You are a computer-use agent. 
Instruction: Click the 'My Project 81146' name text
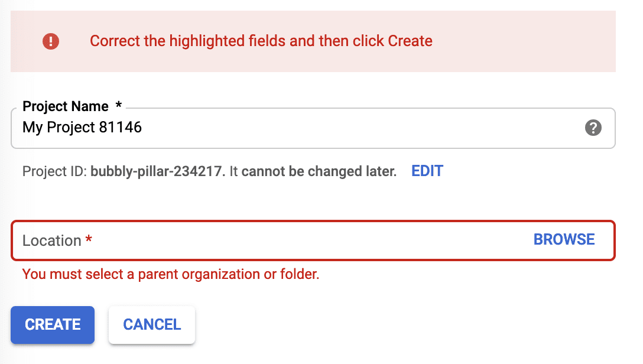(x=82, y=127)
